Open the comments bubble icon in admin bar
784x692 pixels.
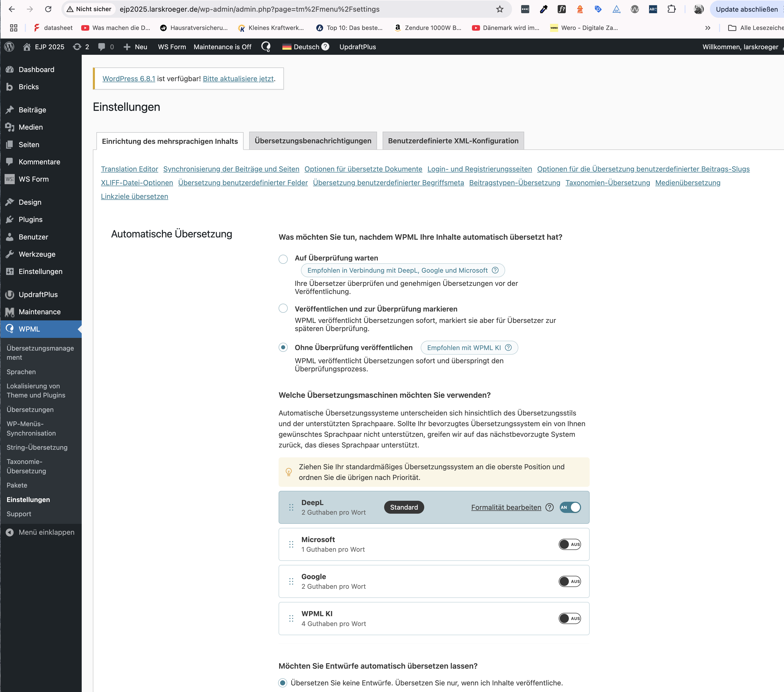click(102, 47)
